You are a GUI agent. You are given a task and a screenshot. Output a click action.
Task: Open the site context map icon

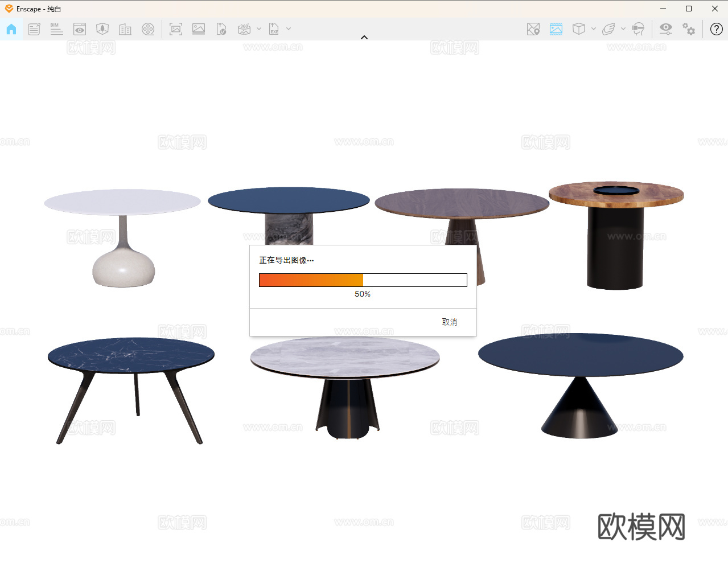102,29
